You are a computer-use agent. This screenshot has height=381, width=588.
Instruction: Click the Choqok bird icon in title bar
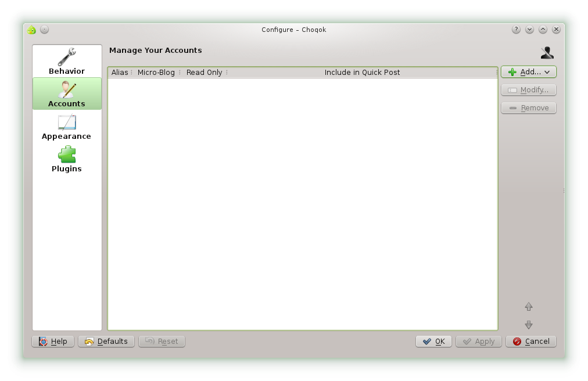coord(32,30)
